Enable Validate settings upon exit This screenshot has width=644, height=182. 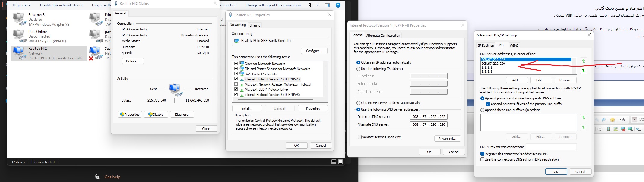[359, 137]
